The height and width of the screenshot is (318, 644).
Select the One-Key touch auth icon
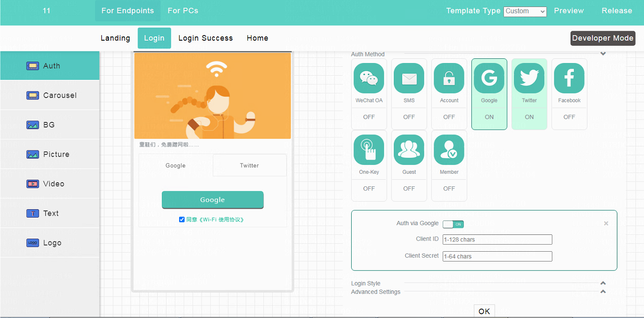(369, 150)
